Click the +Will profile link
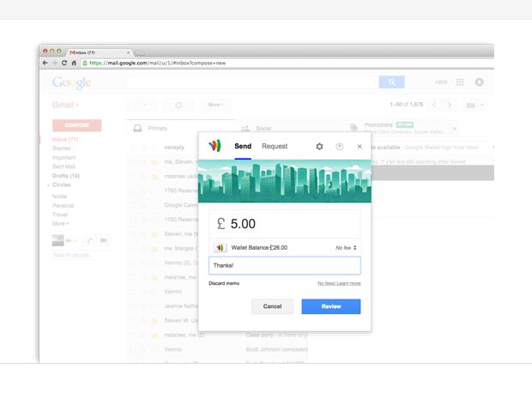Viewport: 532px width, 399px height. (x=441, y=82)
